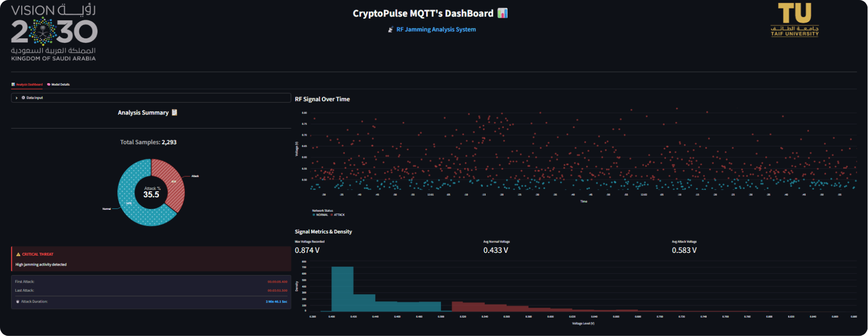Click the RF Jamming Analysis System subtitle
The height and width of the screenshot is (336, 868).
[x=436, y=29]
